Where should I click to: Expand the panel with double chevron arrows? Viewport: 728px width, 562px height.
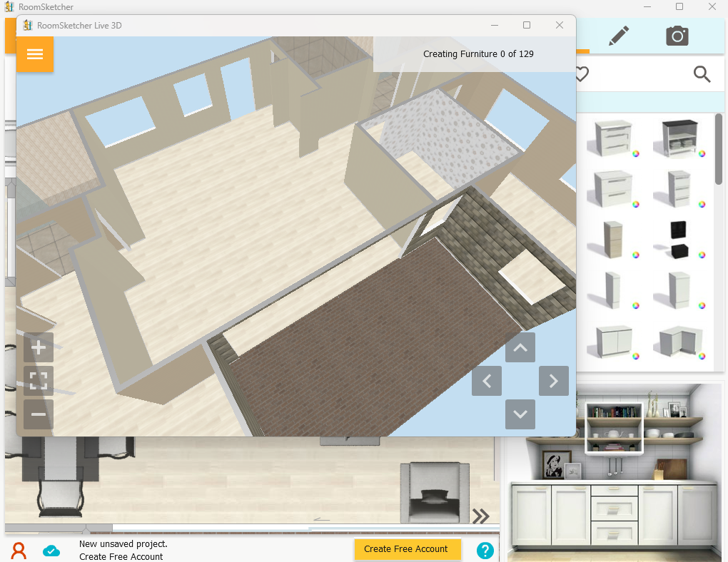pos(480,516)
